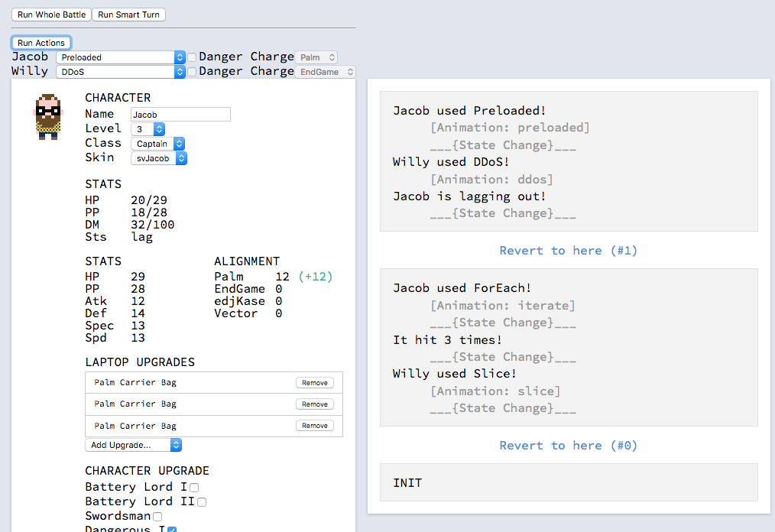Open the Level dropdown
The height and width of the screenshot is (532, 775).
pos(148,129)
